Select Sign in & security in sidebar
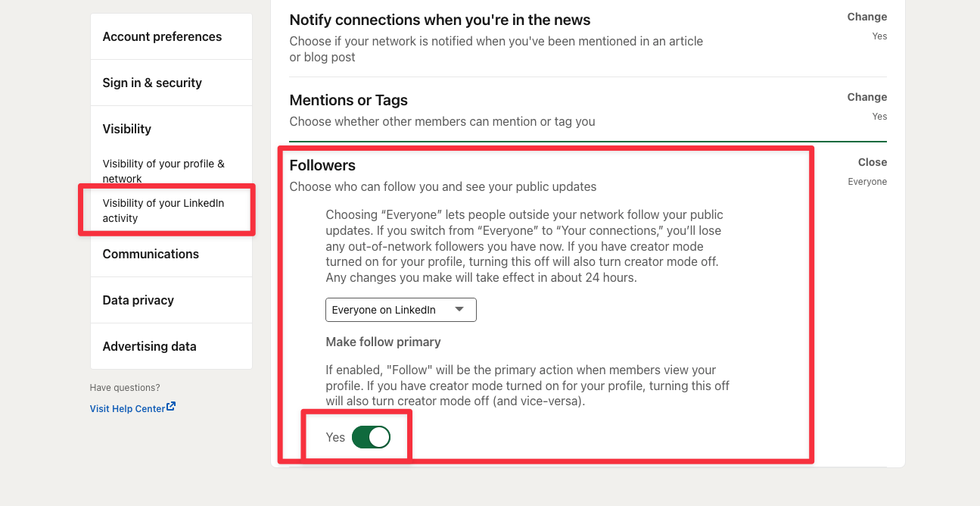The image size is (980, 506). coord(151,82)
